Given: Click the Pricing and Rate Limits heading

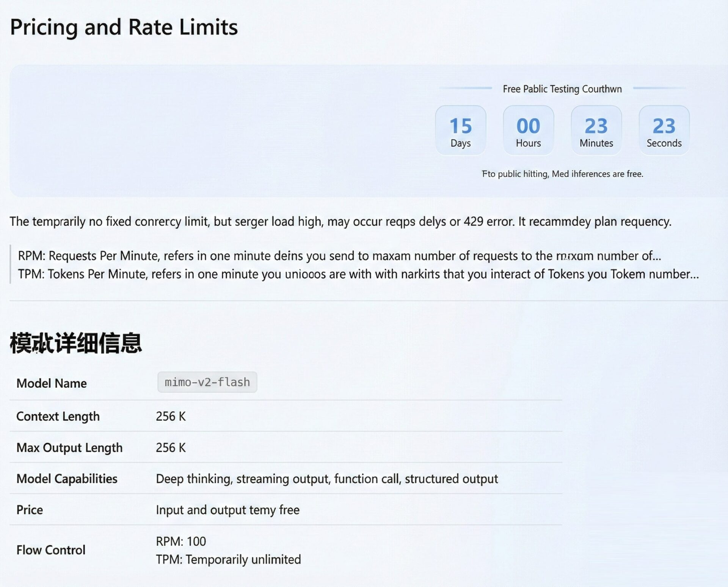Looking at the screenshot, I should (x=124, y=27).
